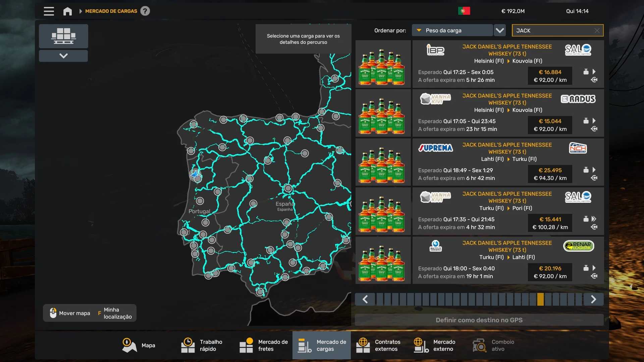Clear the JACK search text
Screen dimensions: 644x362
coord(597,31)
